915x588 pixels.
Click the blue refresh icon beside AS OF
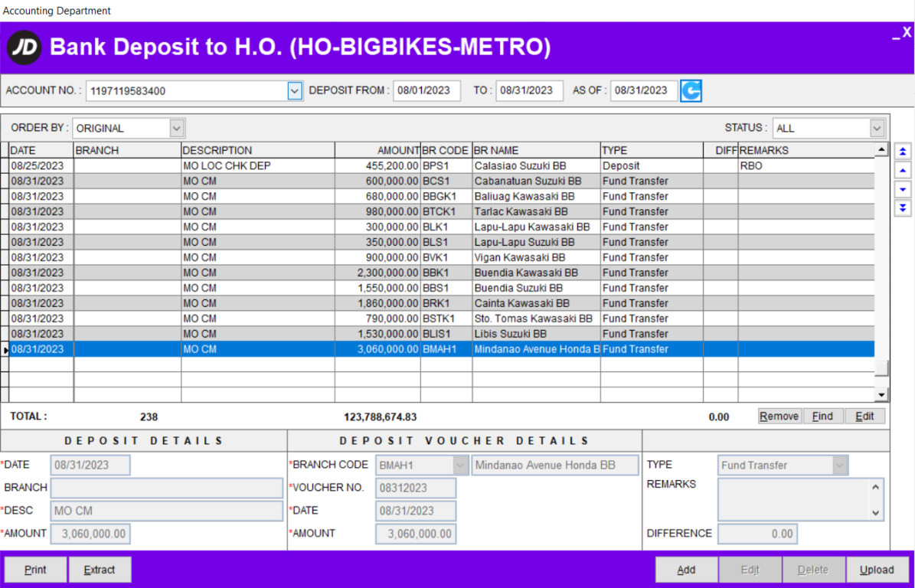click(691, 91)
